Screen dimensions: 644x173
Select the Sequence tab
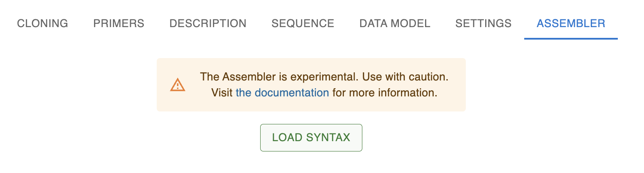(303, 23)
